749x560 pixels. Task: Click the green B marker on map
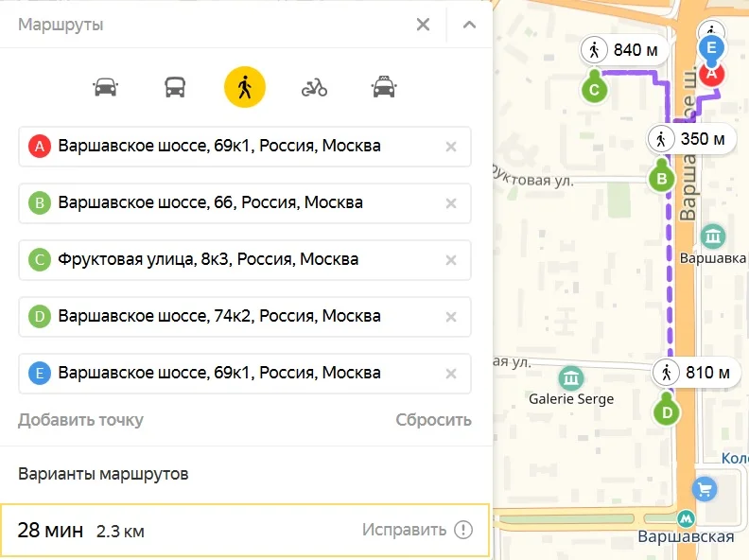pyautogui.click(x=662, y=179)
